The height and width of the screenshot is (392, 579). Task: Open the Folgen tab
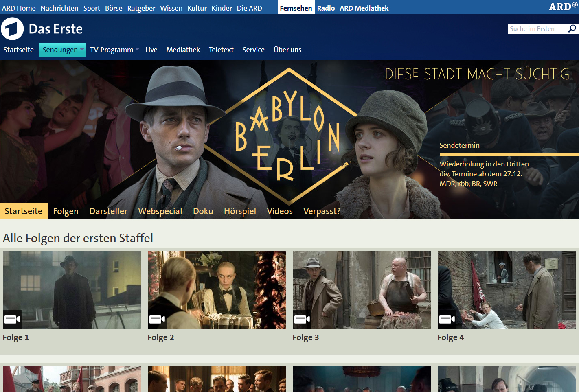coord(66,211)
